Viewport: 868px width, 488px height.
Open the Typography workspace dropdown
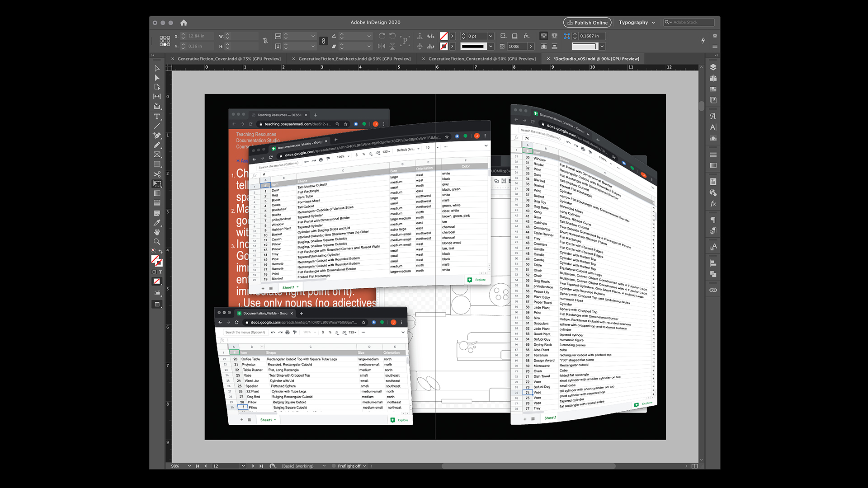click(x=637, y=23)
